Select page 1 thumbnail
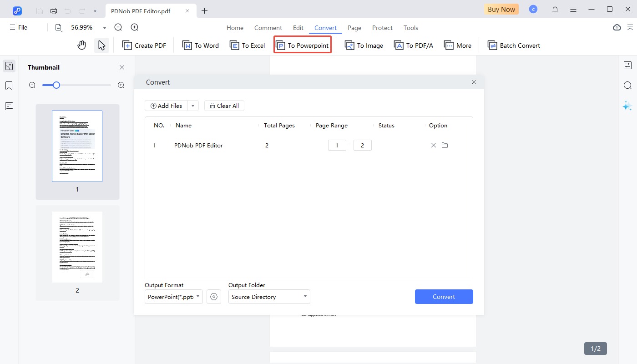Screen dimensions: 637x364 click(x=77, y=147)
